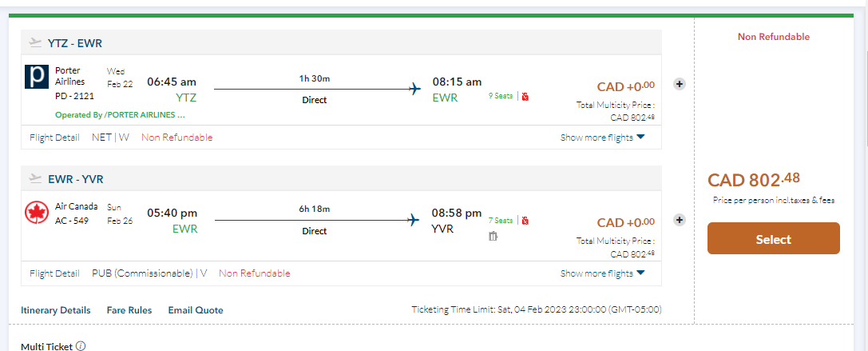This screenshot has width=868, height=351.
Task: Show more flights for YTZ - EWR
Action: point(602,138)
